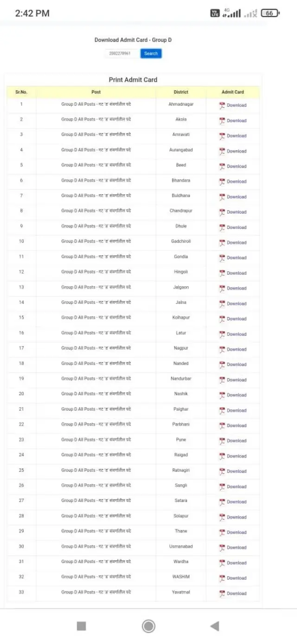Click the PDF icon in Beed row

(x=222, y=166)
